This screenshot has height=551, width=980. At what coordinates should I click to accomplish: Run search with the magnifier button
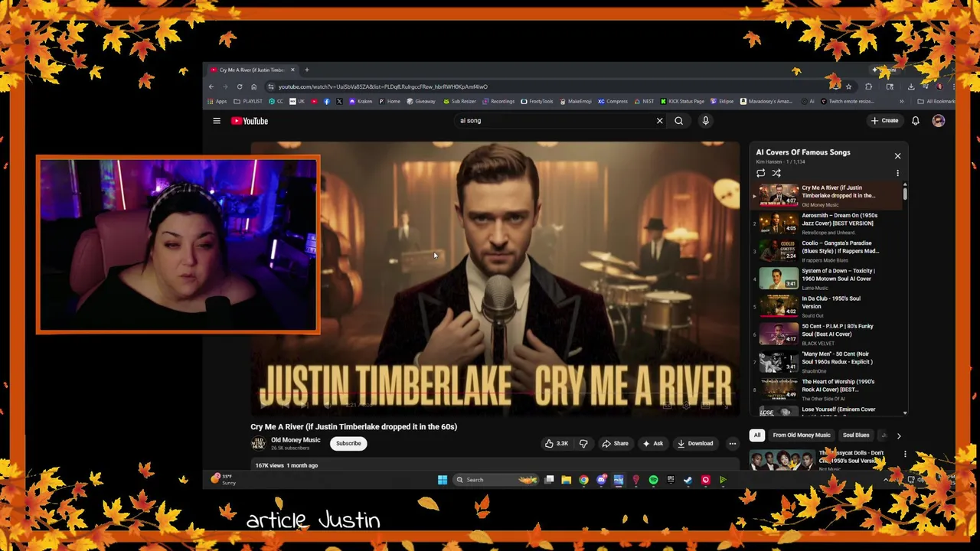(679, 121)
